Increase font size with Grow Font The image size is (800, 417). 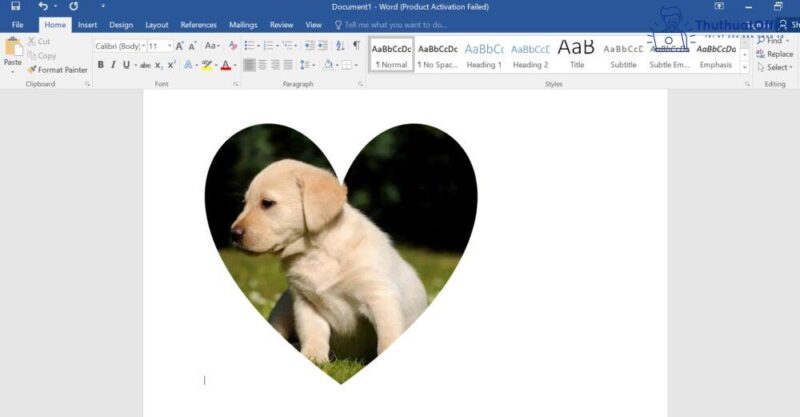pos(180,46)
